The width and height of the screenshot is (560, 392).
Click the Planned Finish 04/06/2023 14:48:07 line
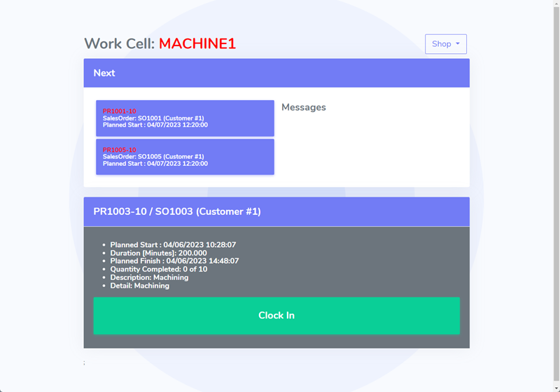coord(174,261)
